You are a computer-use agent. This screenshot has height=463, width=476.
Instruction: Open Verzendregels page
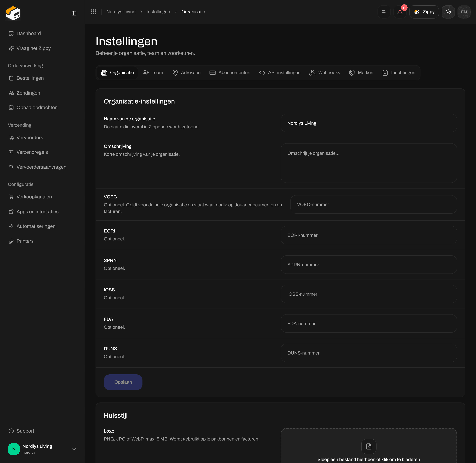click(42, 152)
